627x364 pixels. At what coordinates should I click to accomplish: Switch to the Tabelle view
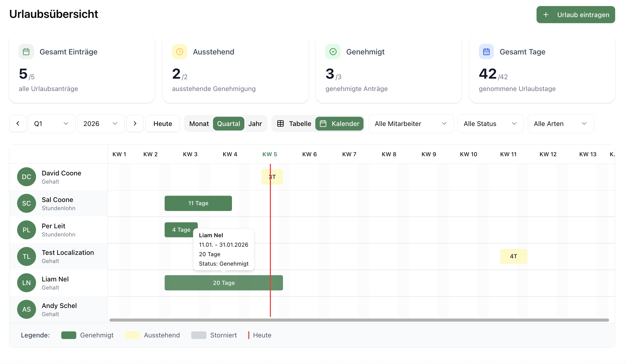pos(294,124)
